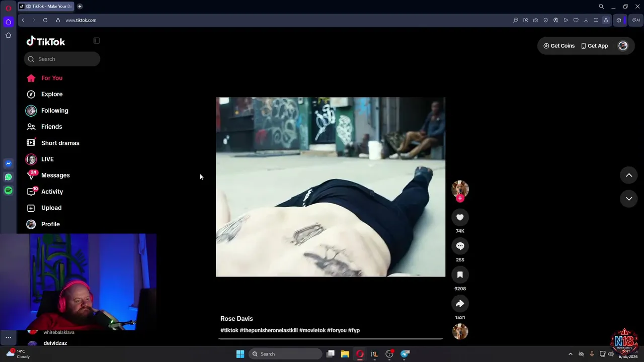
Task: Focus the TikTok search field
Action: click(x=62, y=59)
